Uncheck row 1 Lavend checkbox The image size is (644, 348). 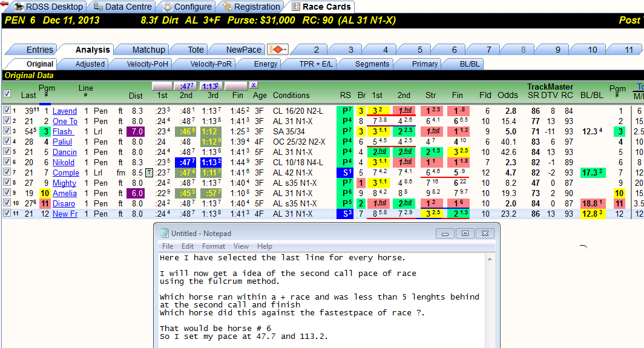pos(7,110)
